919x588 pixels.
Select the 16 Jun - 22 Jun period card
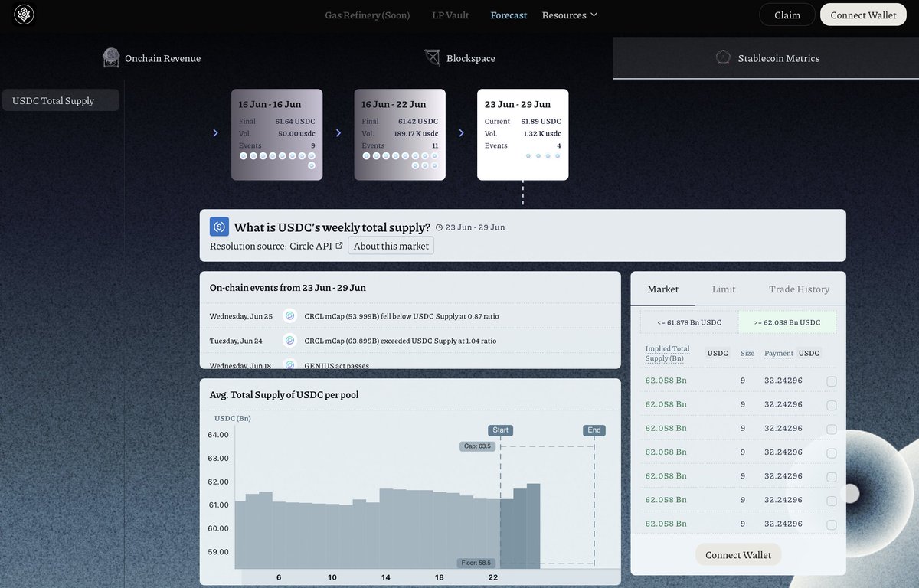click(x=400, y=135)
